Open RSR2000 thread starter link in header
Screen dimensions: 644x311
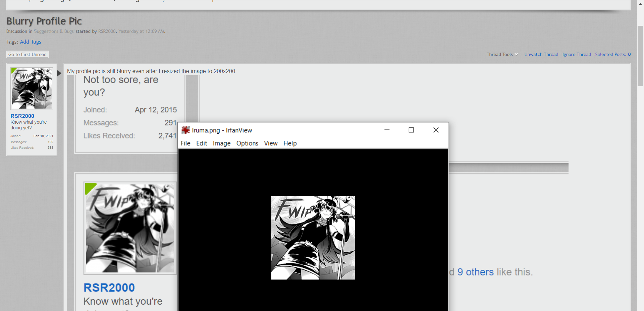click(x=107, y=31)
